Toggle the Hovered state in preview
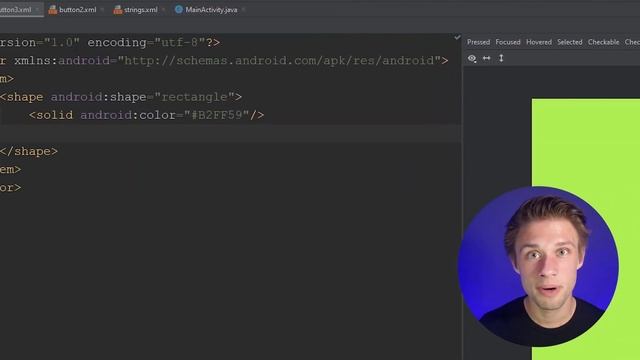 [x=539, y=42]
